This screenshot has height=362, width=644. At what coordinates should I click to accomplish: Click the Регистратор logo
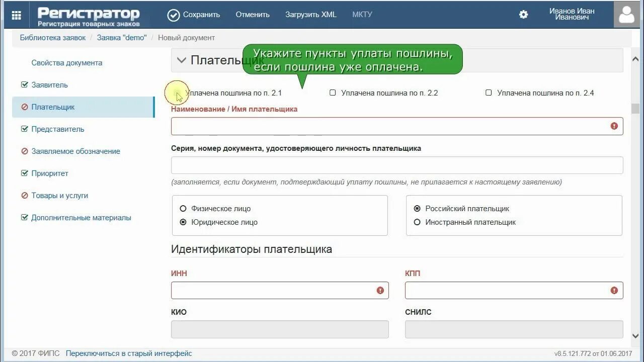[x=89, y=16]
